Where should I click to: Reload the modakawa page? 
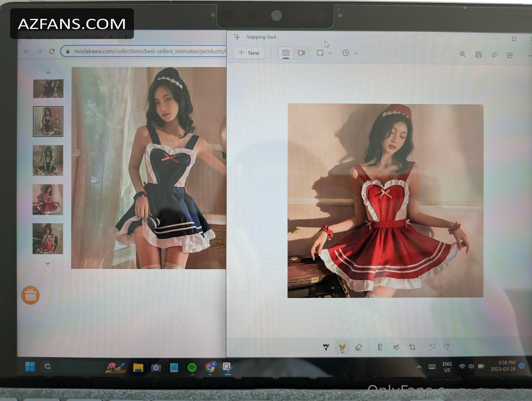pyautogui.click(x=52, y=51)
